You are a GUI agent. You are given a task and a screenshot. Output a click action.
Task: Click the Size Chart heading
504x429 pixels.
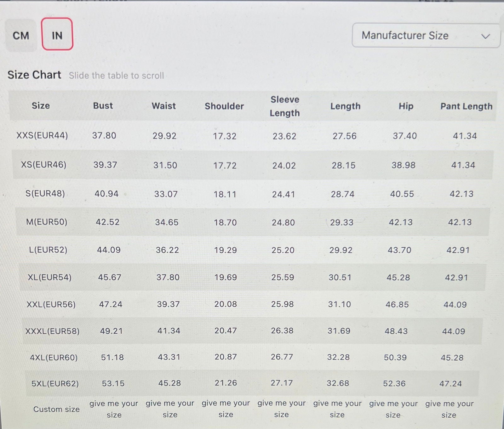click(34, 75)
